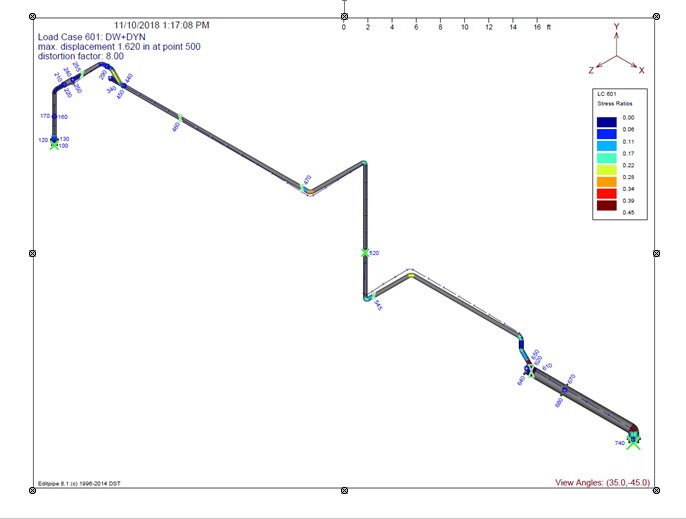Select the bottom-right corner resize handle

click(x=657, y=491)
